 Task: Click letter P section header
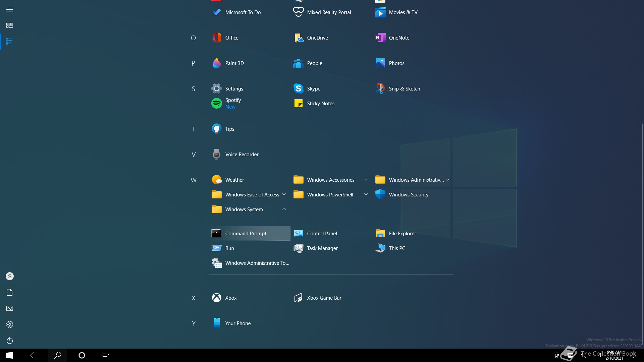pyautogui.click(x=194, y=63)
